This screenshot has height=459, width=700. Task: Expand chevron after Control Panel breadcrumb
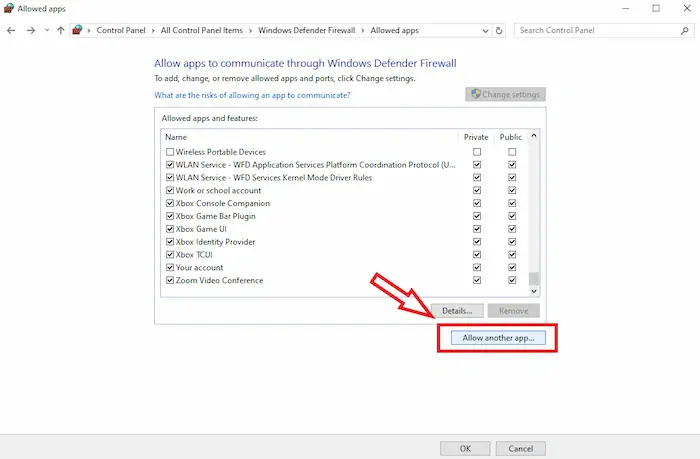(x=153, y=30)
